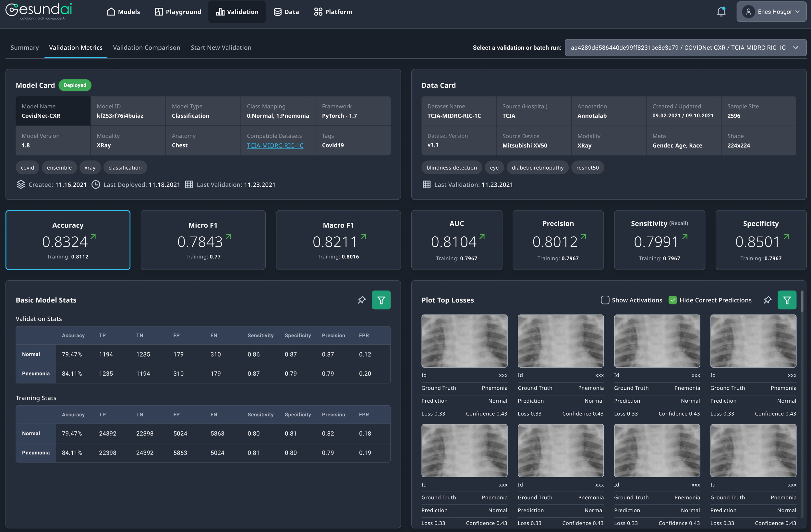Click the classification tag chip

point(125,168)
